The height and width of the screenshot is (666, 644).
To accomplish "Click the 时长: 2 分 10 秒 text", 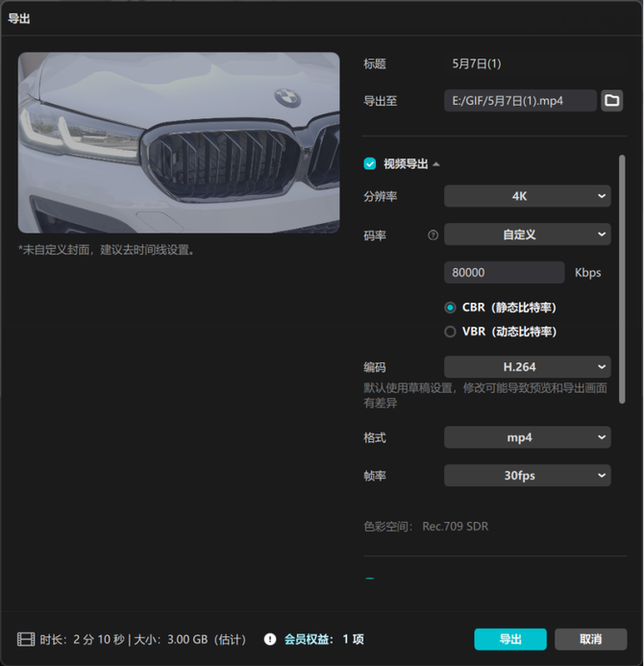I will 83,639.
